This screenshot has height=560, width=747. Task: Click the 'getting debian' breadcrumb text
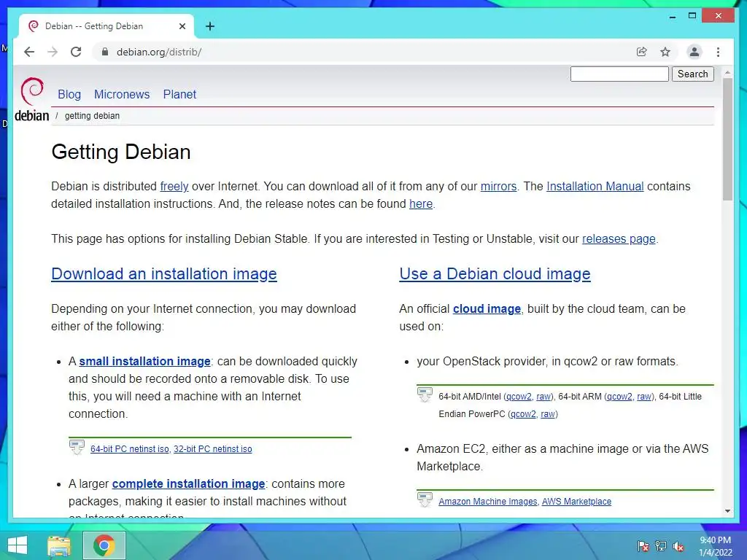(92, 116)
